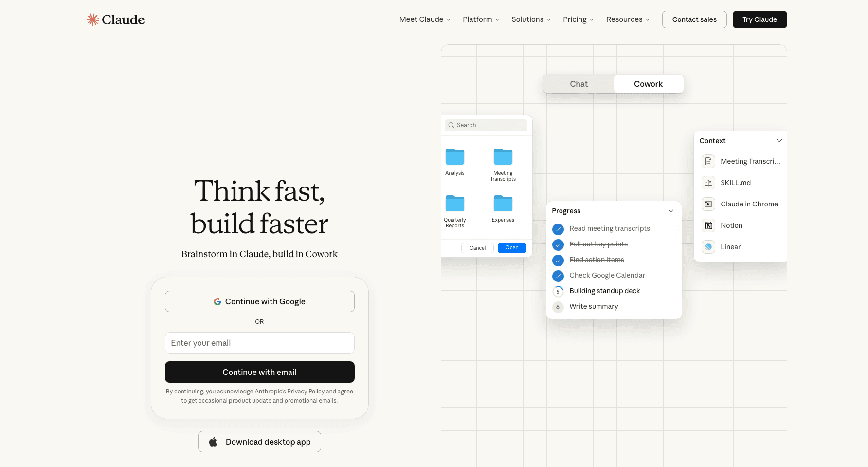Open the Meeting Transcripts folder icon
This screenshot has height=467, width=868.
[x=503, y=157]
